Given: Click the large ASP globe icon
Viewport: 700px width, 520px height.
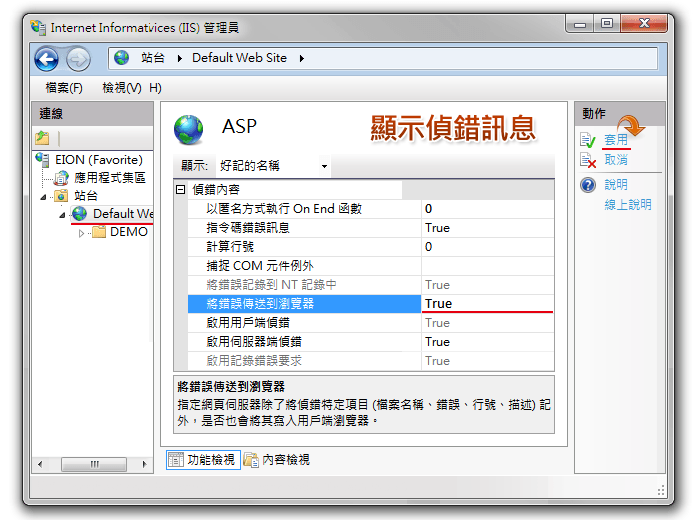Looking at the screenshot, I should 188,130.
